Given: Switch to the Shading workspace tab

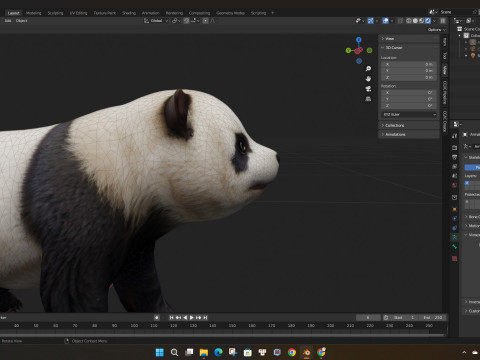Looking at the screenshot, I should [129, 13].
